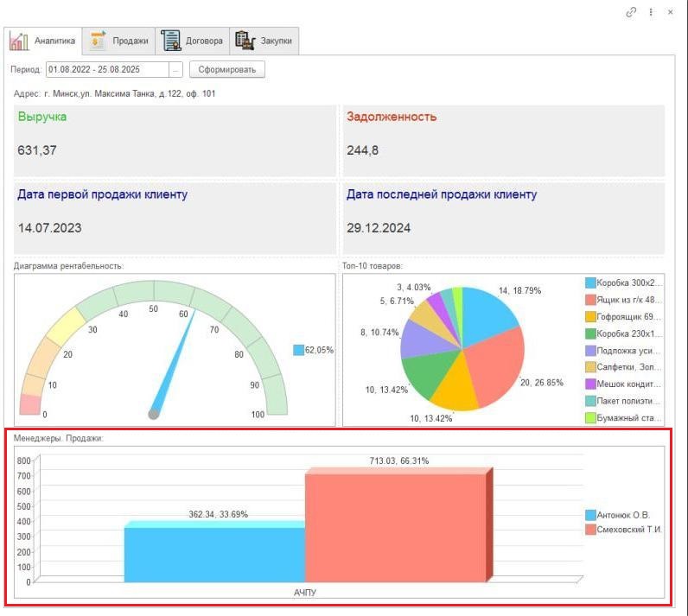Click the Закупки tab cart icon
688x616 pixels.
click(x=245, y=40)
